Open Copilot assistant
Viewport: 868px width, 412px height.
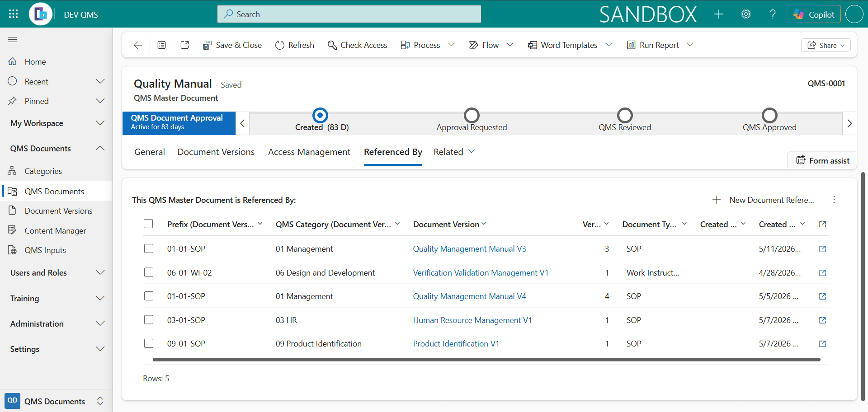[x=814, y=14]
